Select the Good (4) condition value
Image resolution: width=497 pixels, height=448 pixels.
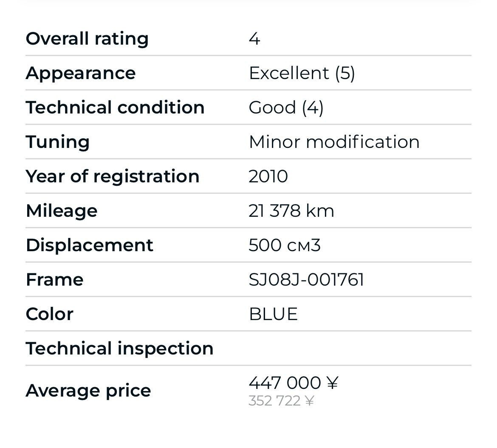tap(286, 108)
